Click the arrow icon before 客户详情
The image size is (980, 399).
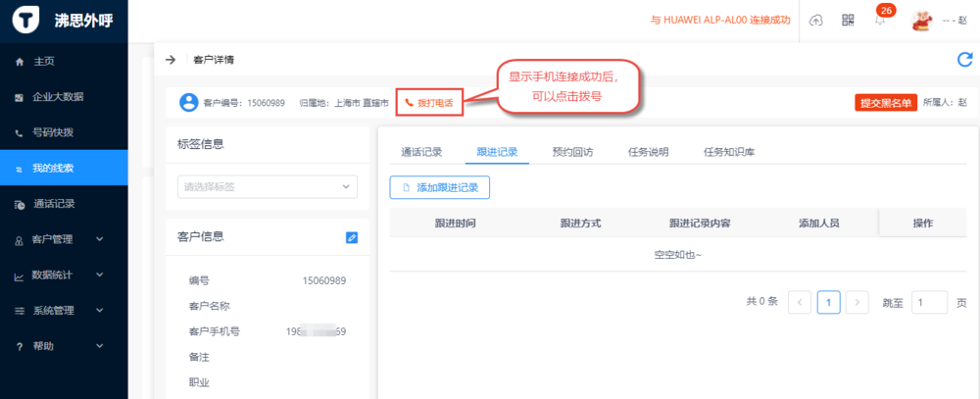click(x=171, y=60)
